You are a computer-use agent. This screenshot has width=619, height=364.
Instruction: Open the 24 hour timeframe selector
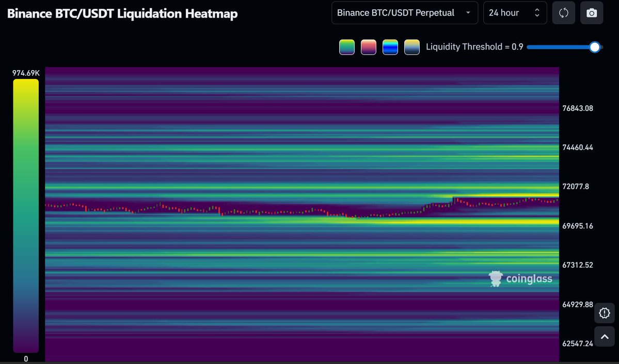(515, 13)
